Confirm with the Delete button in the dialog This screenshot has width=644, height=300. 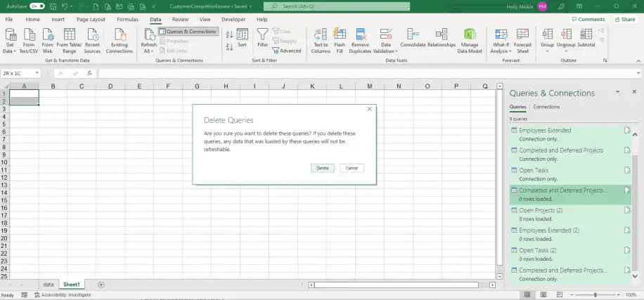point(323,168)
